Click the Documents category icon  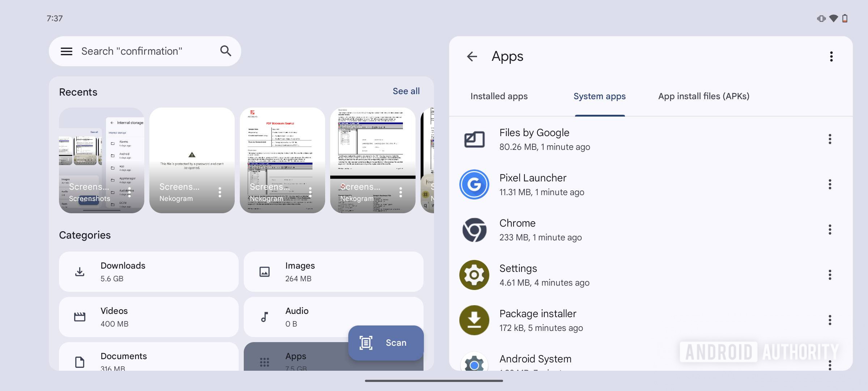click(x=79, y=361)
